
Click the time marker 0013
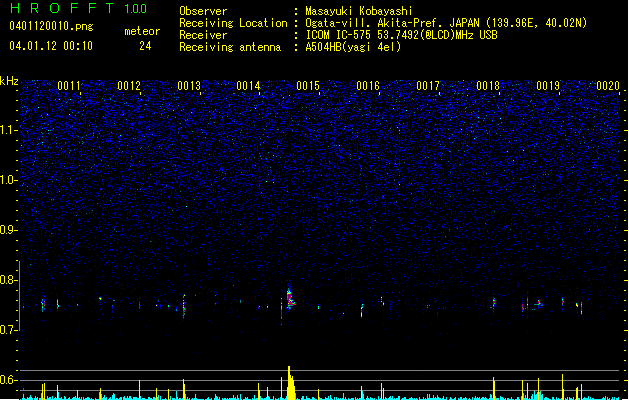[x=189, y=86]
